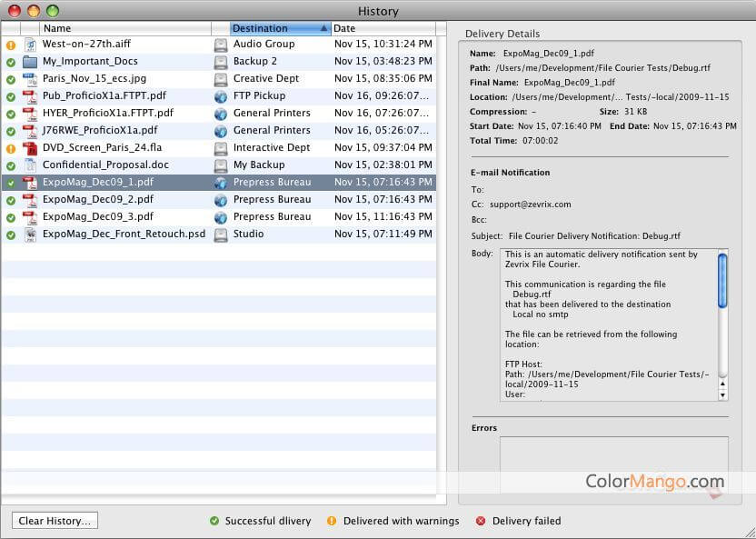Click the Zoom green window button
The image size is (756, 539).
52,11
